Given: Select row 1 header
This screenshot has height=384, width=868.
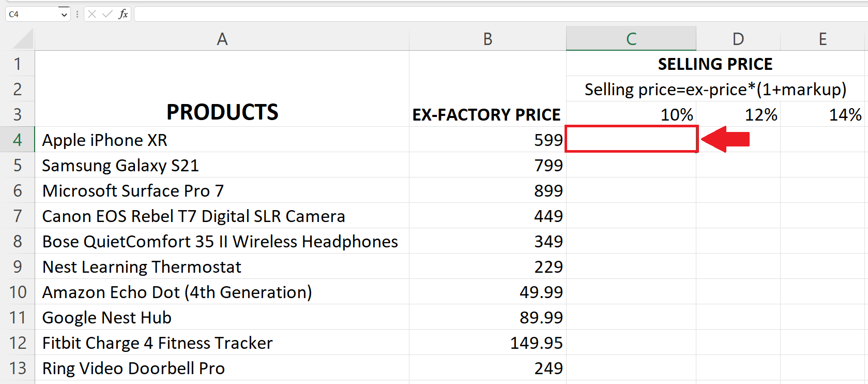Looking at the screenshot, I should pos(18,64).
